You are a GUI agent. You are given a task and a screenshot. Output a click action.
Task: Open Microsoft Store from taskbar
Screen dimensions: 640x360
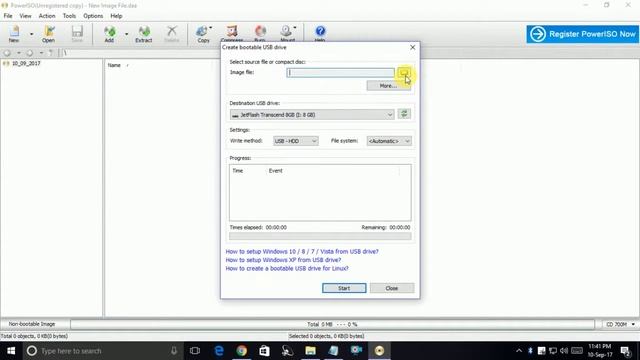(x=264, y=351)
